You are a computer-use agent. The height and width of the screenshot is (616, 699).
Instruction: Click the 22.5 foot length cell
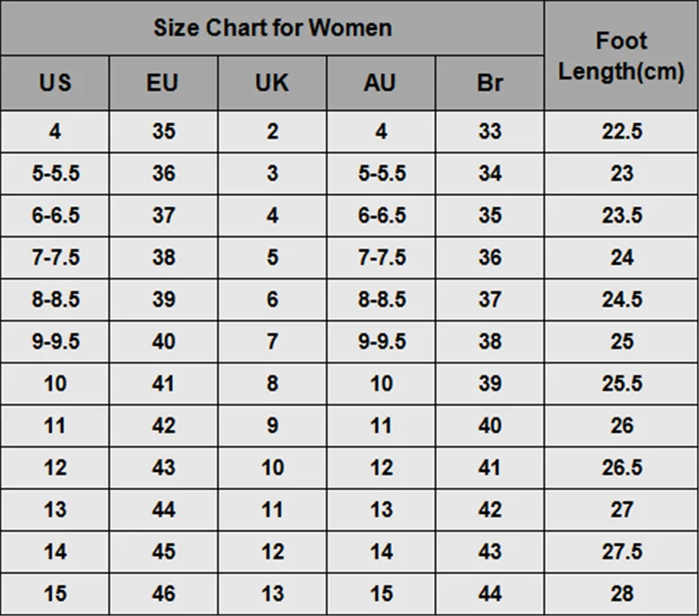point(622,131)
